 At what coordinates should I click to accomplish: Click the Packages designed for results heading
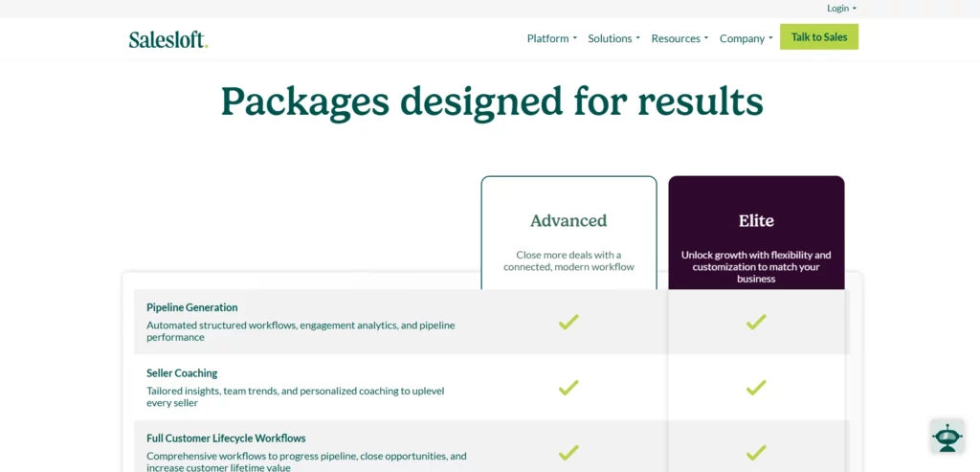click(x=492, y=101)
